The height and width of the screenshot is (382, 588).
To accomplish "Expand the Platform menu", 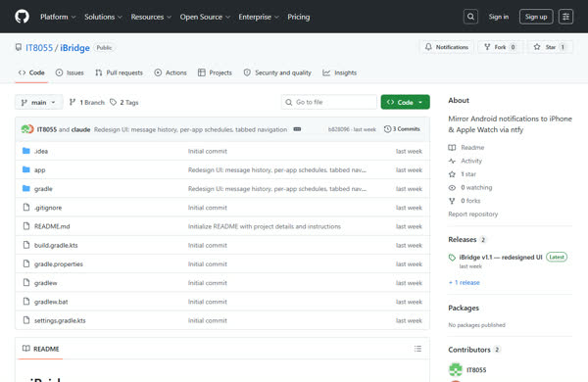I will pos(58,17).
